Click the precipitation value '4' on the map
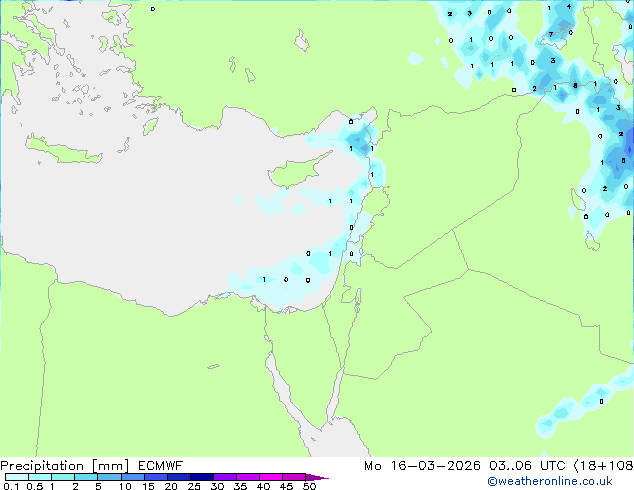The height and width of the screenshot is (490, 634). 569,6
